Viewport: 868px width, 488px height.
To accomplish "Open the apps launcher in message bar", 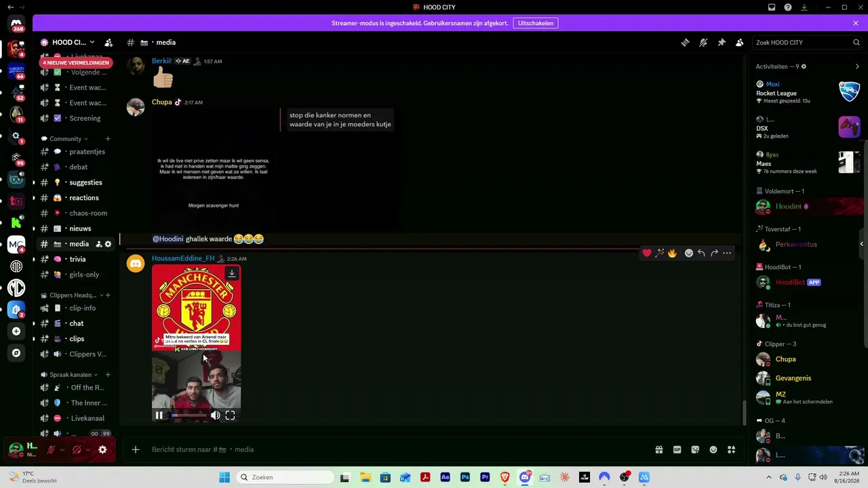I will click(x=731, y=449).
